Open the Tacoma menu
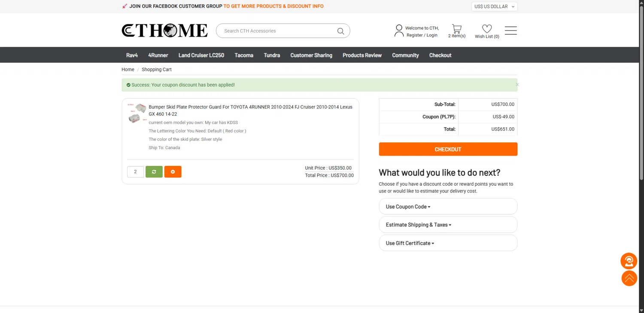 click(244, 55)
